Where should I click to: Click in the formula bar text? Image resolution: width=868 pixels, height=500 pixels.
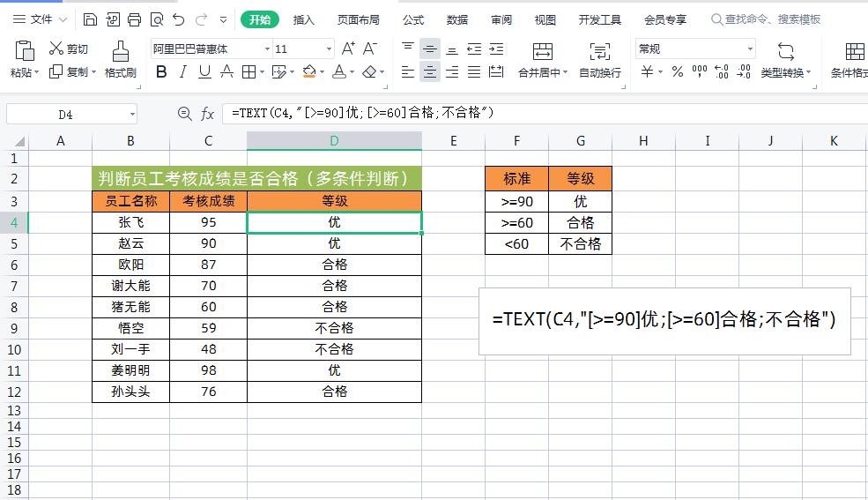[362, 114]
